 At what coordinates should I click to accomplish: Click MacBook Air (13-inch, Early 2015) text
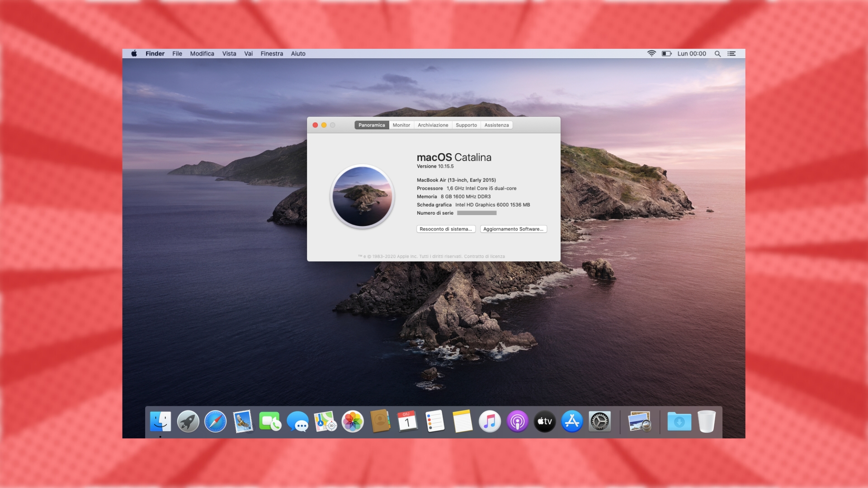(456, 180)
